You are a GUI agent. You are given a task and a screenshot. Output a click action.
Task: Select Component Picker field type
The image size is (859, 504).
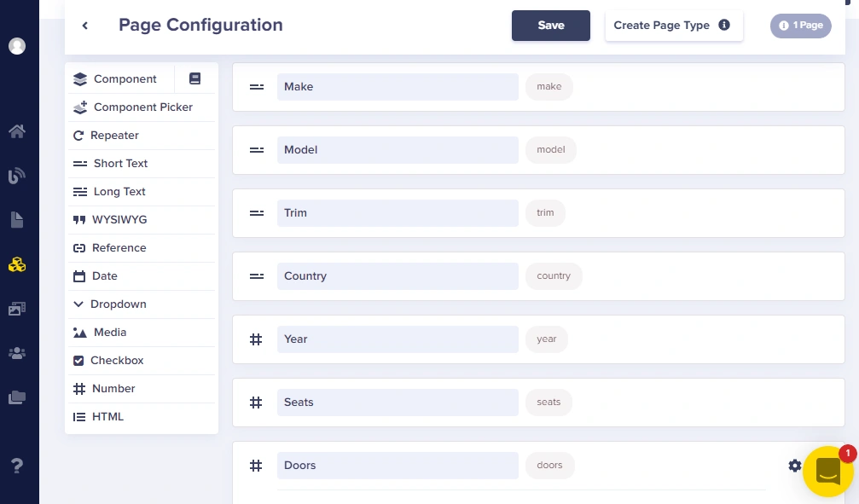click(142, 107)
